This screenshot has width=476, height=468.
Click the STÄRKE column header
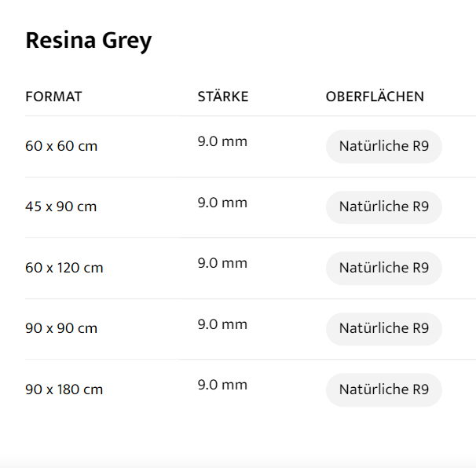pos(222,97)
